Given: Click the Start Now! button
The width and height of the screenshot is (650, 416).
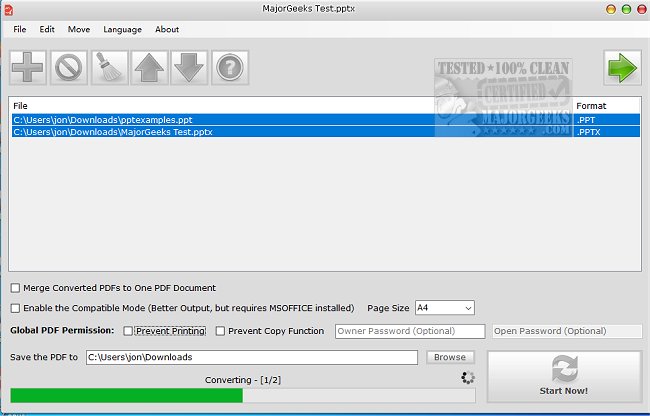Looking at the screenshot, I should (564, 377).
